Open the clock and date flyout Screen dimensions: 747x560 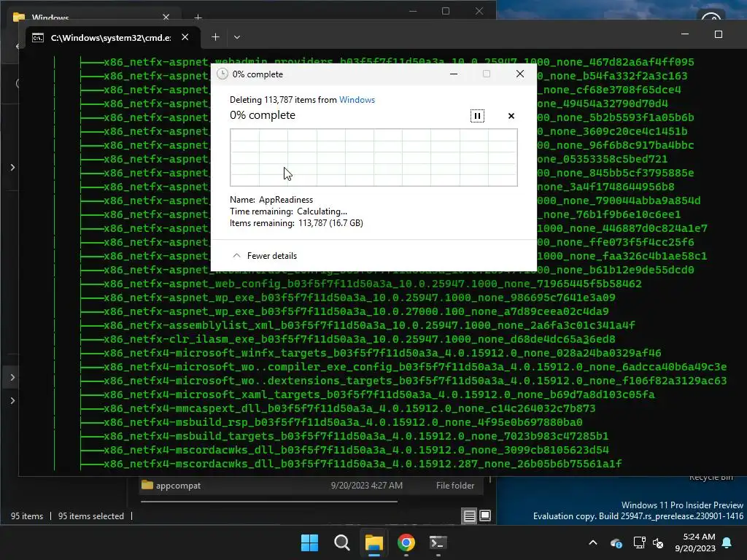coord(695,542)
